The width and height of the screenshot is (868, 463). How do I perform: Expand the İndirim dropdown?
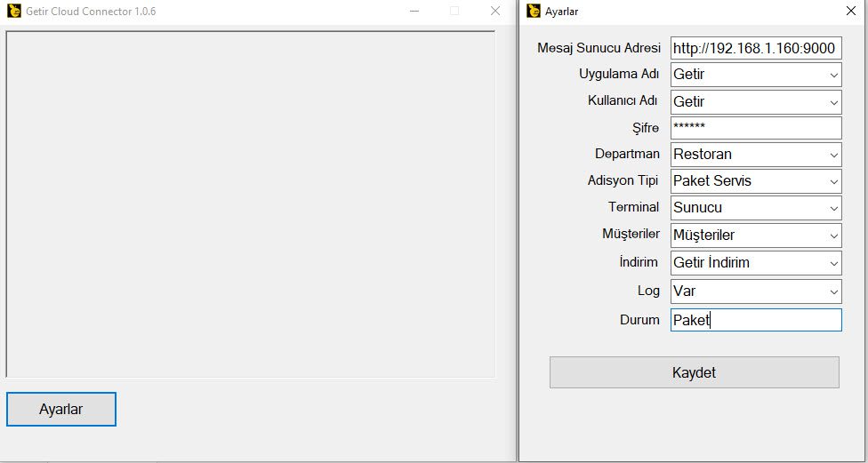coord(833,263)
